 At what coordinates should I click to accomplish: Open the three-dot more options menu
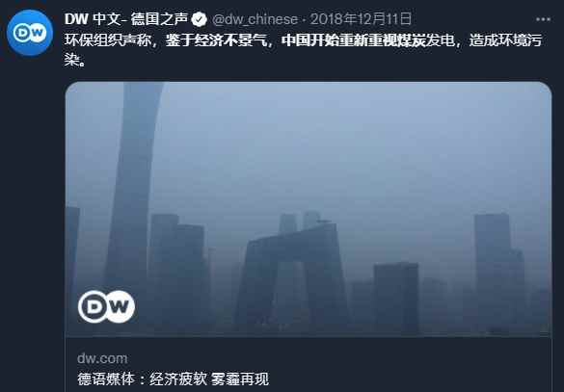543,19
